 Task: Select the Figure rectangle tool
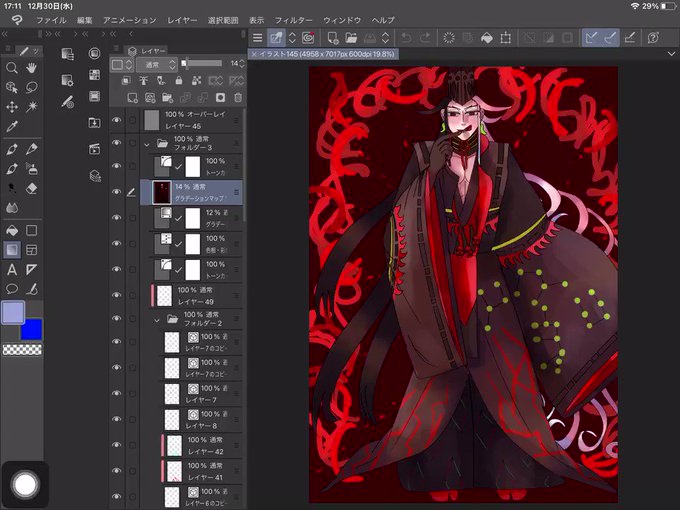coord(31,230)
